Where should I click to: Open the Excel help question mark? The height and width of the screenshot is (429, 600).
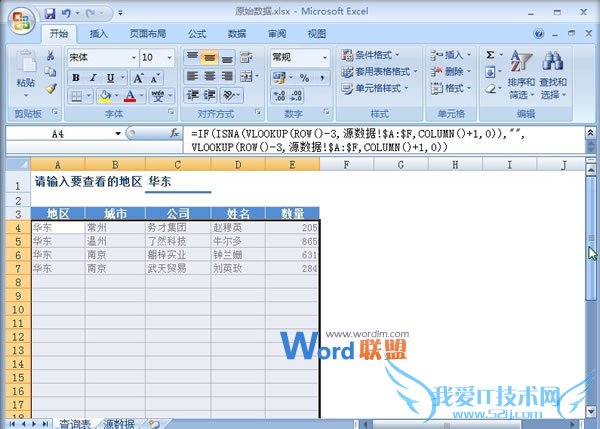[x=539, y=34]
